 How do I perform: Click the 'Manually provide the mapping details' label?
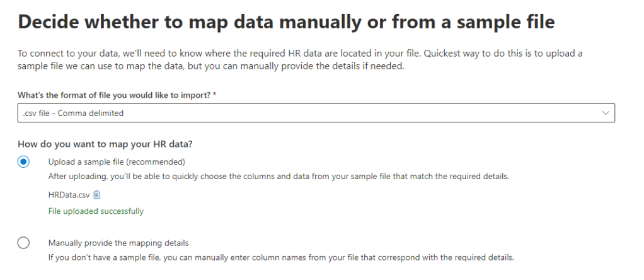(x=118, y=242)
